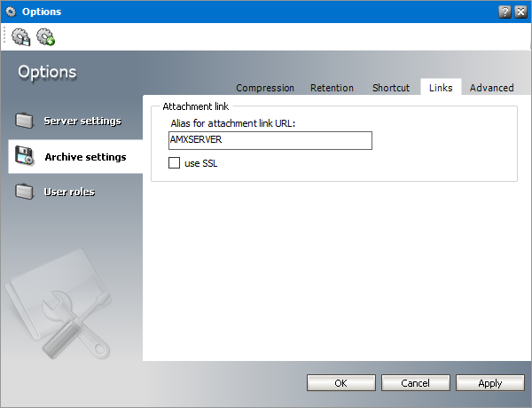This screenshot has height=408, width=532.
Task: Click the Server settings briefcase icon
Action: [x=24, y=120]
